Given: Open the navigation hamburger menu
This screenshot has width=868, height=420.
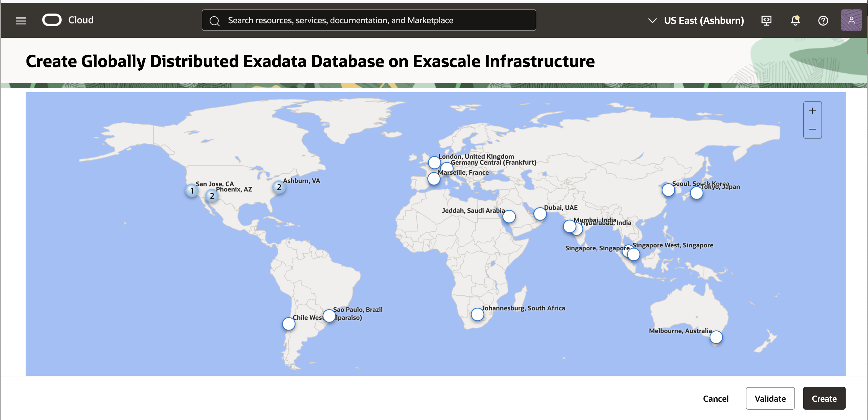Looking at the screenshot, I should tap(21, 20).
